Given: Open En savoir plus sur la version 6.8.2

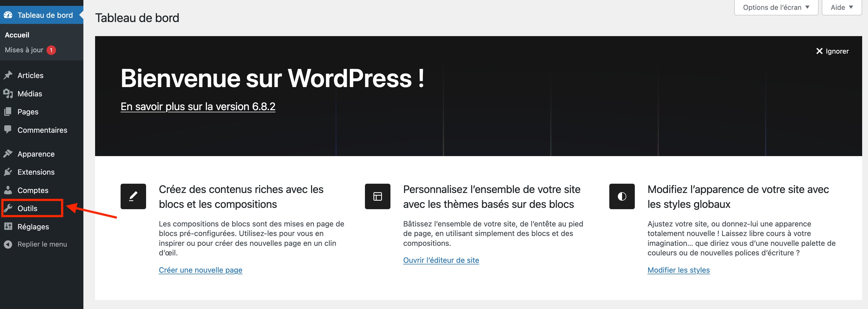Looking at the screenshot, I should 198,106.
